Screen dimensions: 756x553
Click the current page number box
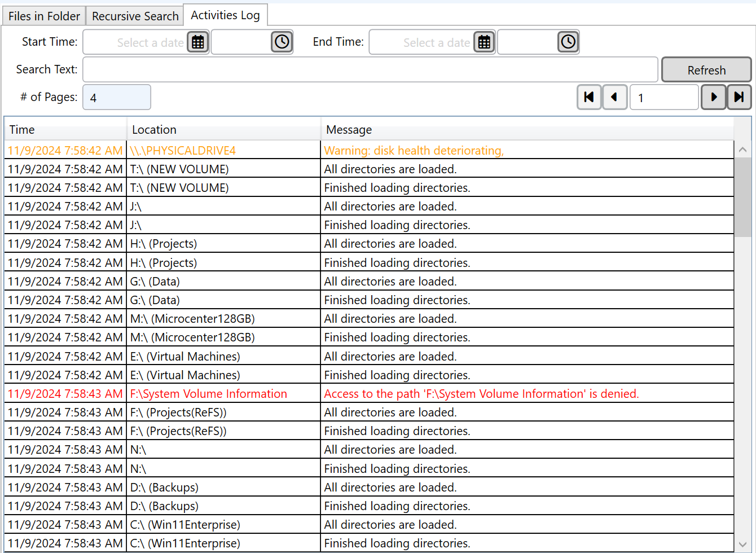(x=664, y=97)
